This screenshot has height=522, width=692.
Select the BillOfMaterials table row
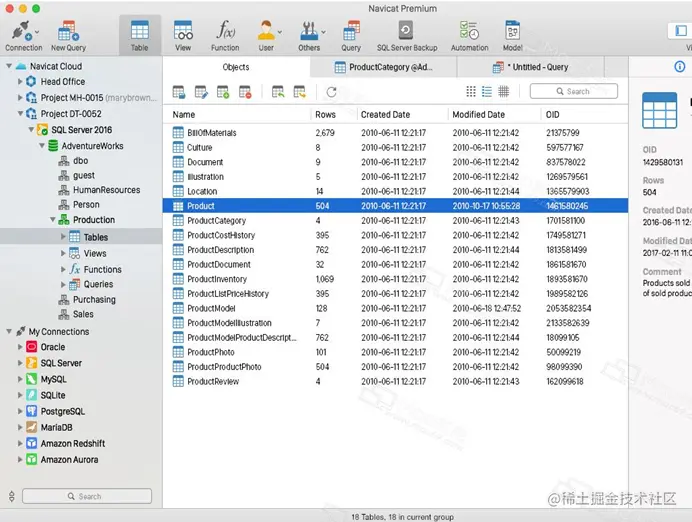click(395, 133)
